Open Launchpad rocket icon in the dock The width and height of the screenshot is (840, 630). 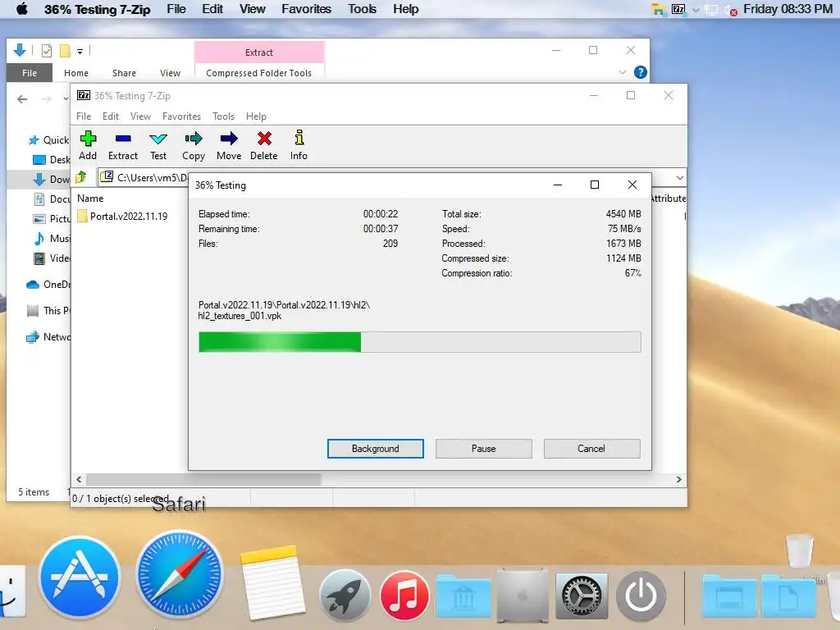point(345,595)
